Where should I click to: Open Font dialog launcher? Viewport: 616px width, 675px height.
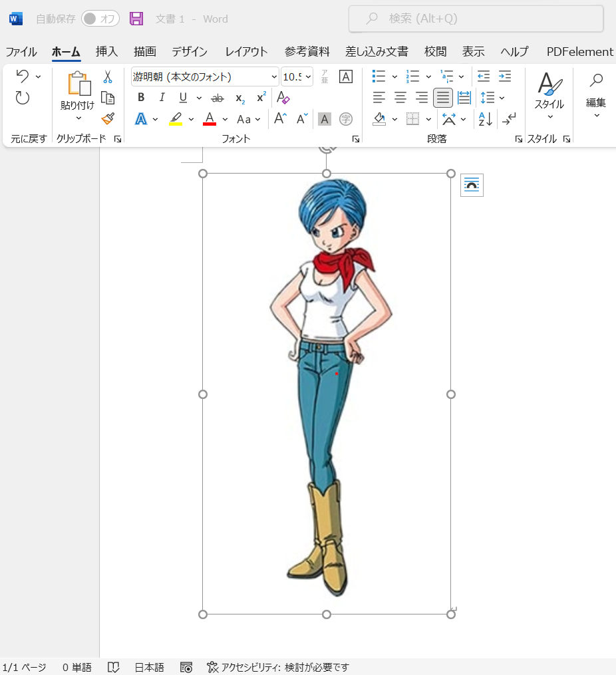356,139
